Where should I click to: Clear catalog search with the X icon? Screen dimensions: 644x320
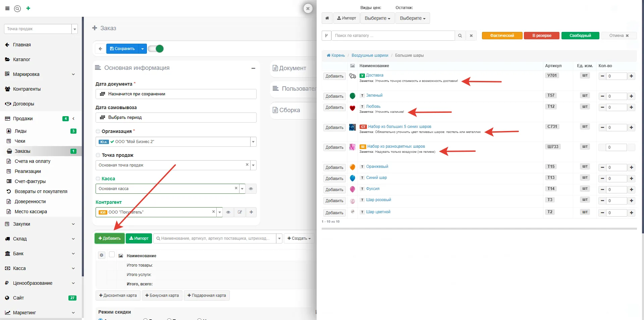471,36
